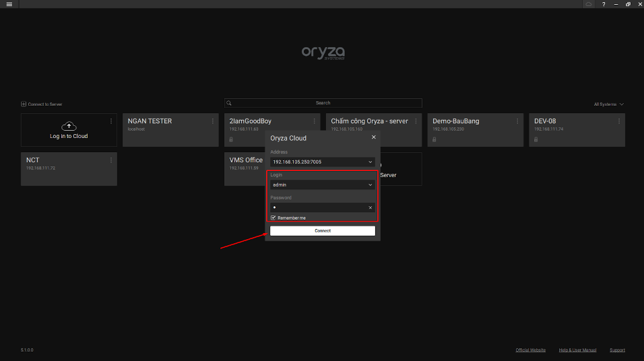Minimize the application window
The height and width of the screenshot is (361, 644).
coord(616,4)
